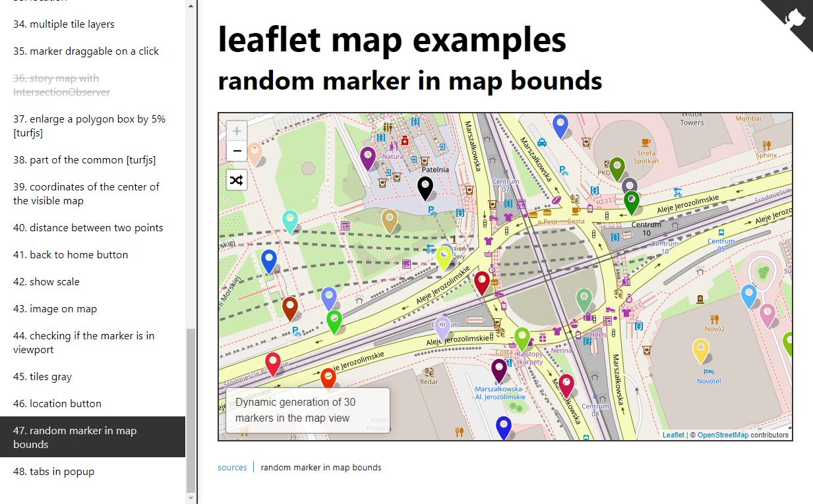The width and height of the screenshot is (813, 504).
Task: Open the OpenStreetMap attribution link
Action: pyautogui.click(x=723, y=435)
